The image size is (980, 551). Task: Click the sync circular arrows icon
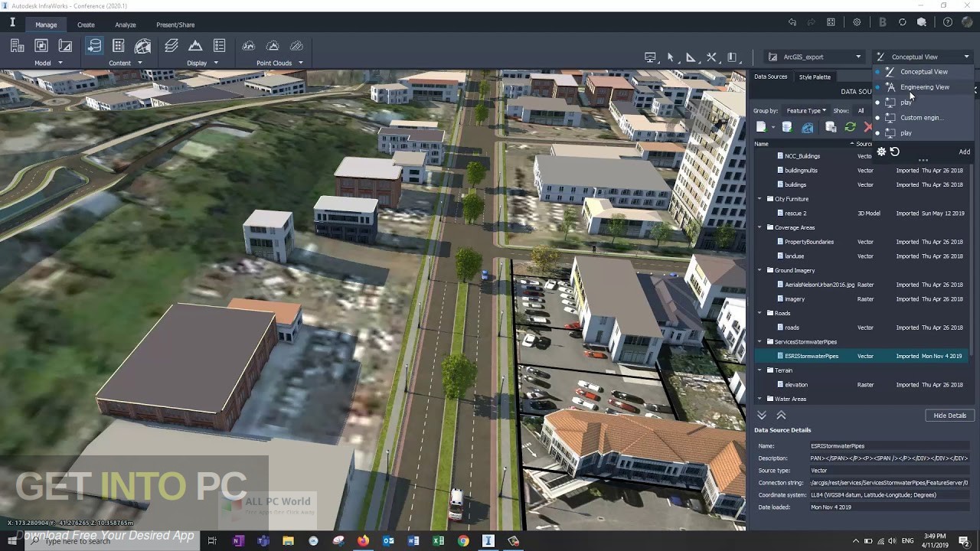(903, 22)
